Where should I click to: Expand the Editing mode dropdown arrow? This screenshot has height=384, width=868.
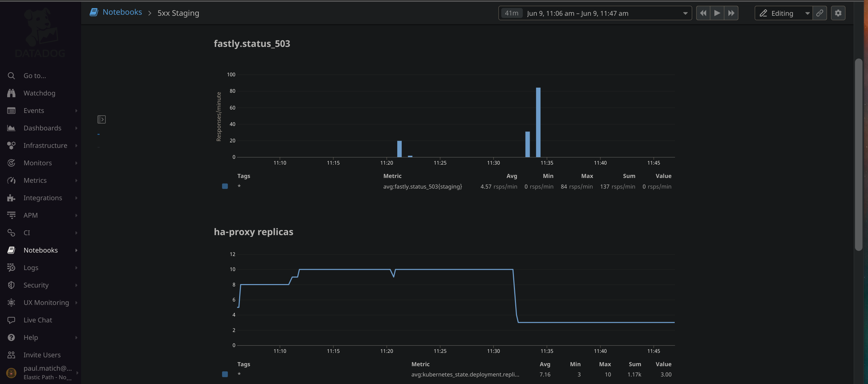pos(807,13)
